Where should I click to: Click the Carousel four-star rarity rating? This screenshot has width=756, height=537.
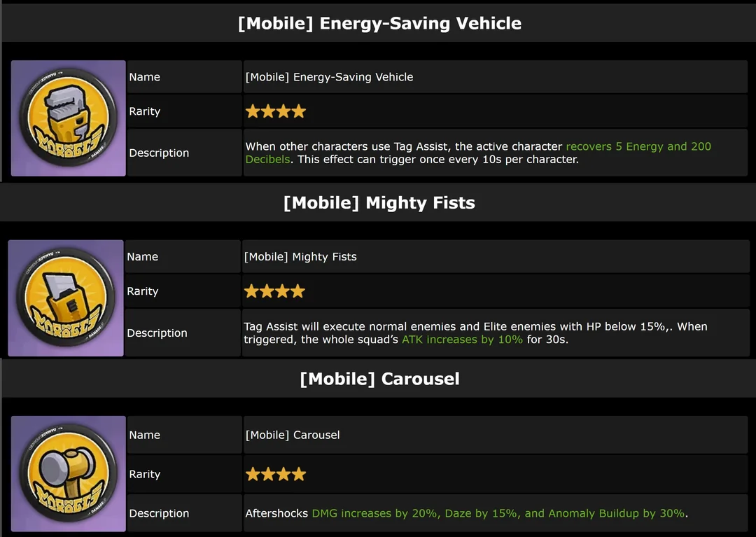[276, 474]
